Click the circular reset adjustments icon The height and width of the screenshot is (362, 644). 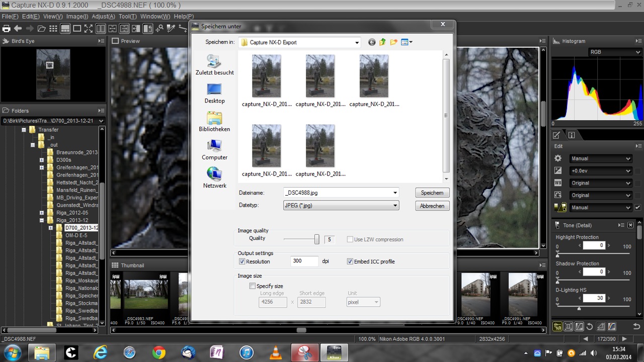[x=590, y=326]
